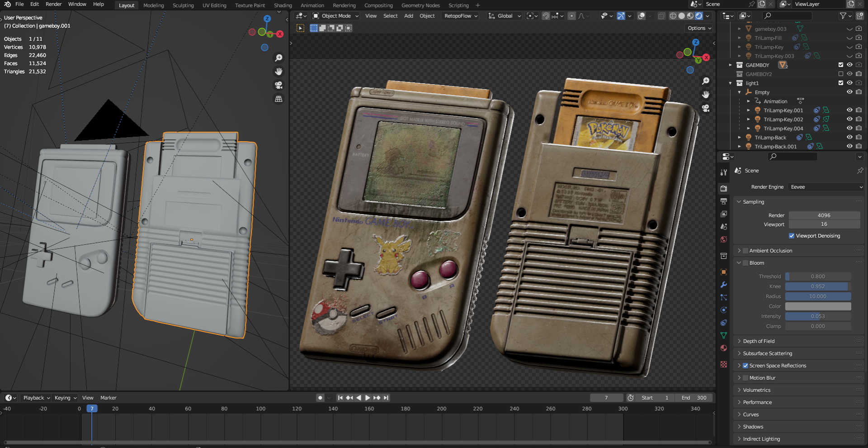
Task: Play the animation forward
Action: coord(368,398)
